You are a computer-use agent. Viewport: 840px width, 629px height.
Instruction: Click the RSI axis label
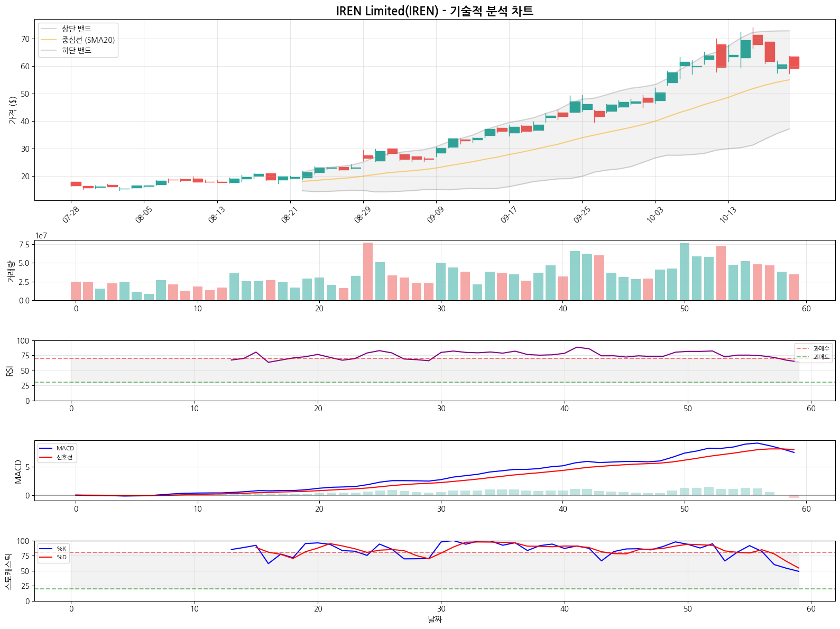tap(10, 371)
